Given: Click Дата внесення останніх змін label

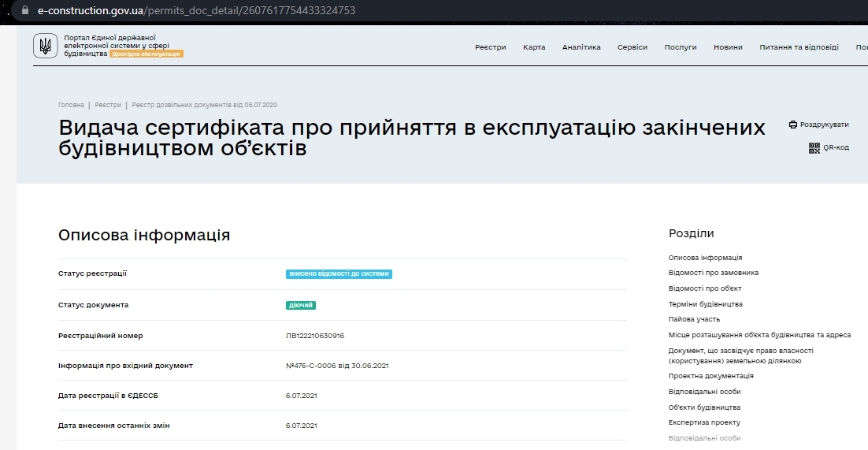Looking at the screenshot, I should tap(114, 426).
